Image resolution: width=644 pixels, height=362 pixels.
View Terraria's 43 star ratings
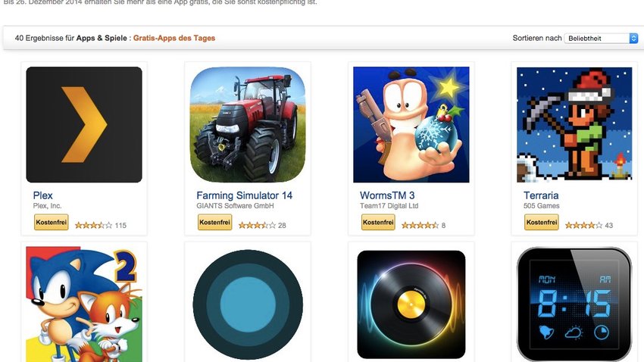589,226
